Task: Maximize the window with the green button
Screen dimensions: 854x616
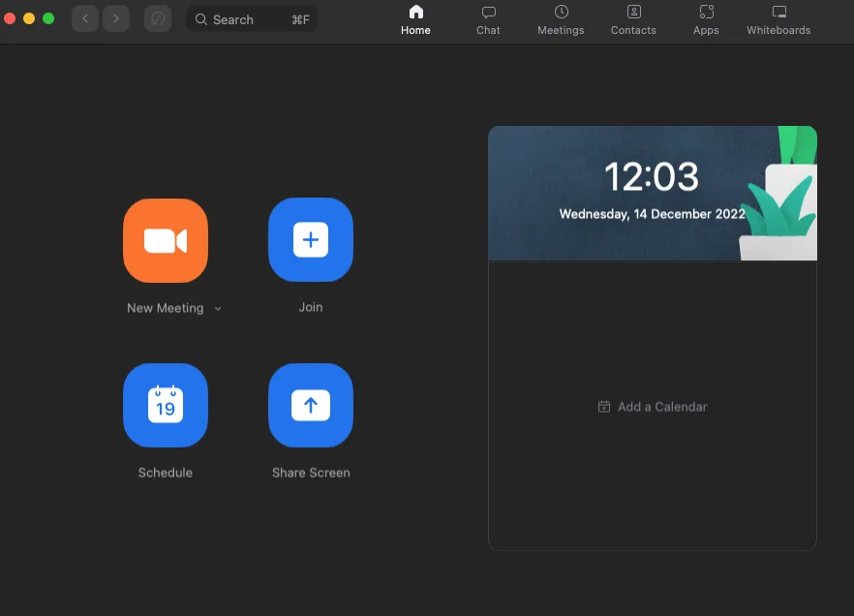Action: click(x=48, y=18)
